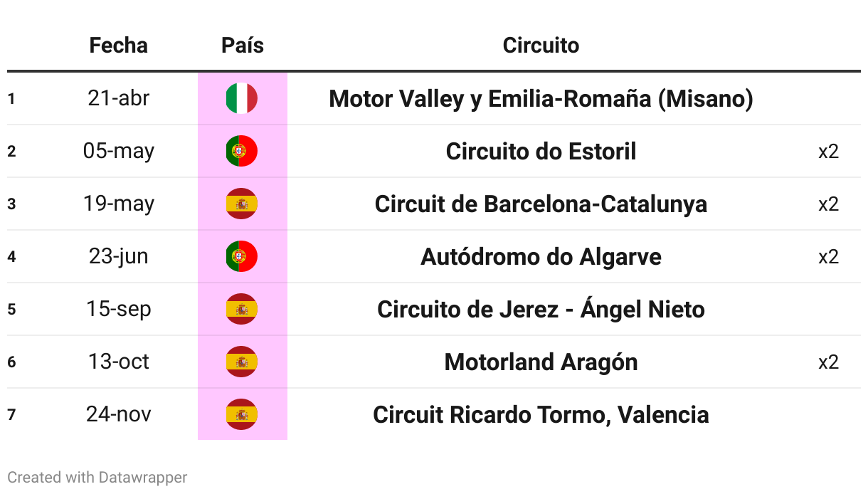Click the x2 marker for Circuito do Estoril
The height and width of the screenshot is (494, 868).
coord(828,151)
